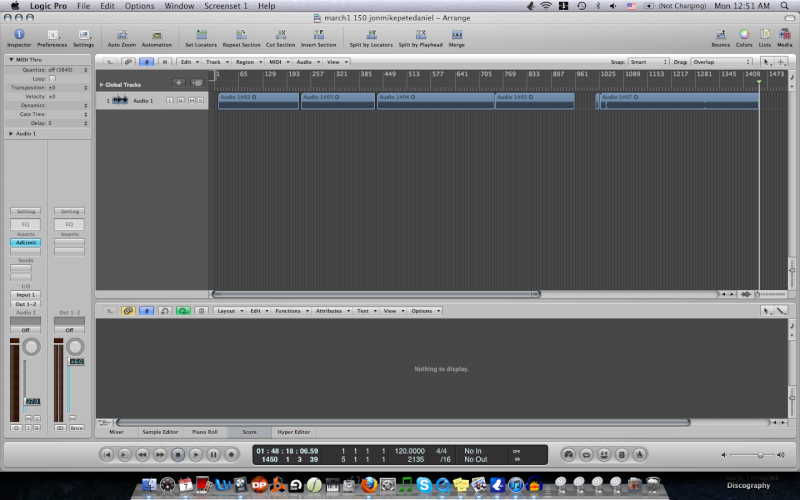Click the Input 1 I/O button

coord(26,295)
